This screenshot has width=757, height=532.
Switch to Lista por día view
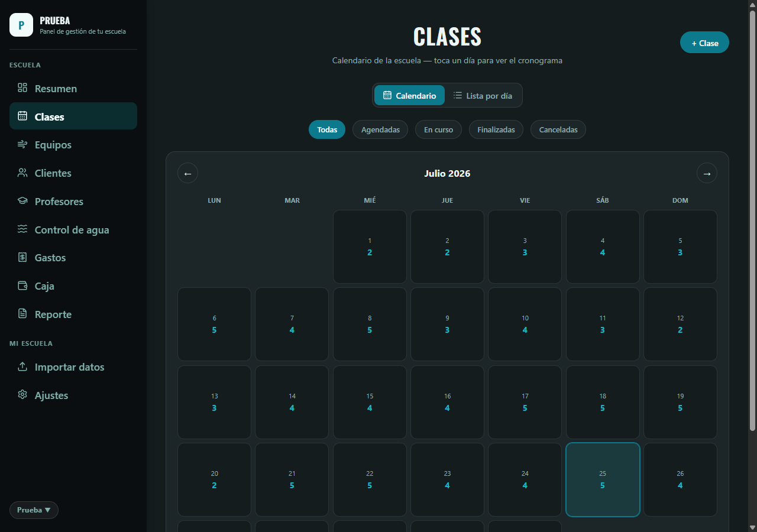point(483,95)
